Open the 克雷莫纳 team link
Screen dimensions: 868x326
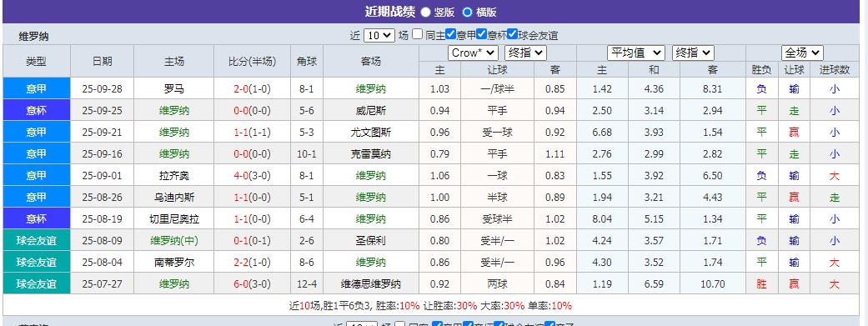[x=370, y=154]
